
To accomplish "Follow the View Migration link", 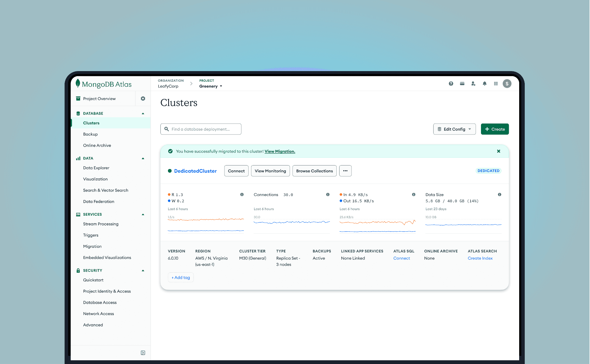I will 280,151.
